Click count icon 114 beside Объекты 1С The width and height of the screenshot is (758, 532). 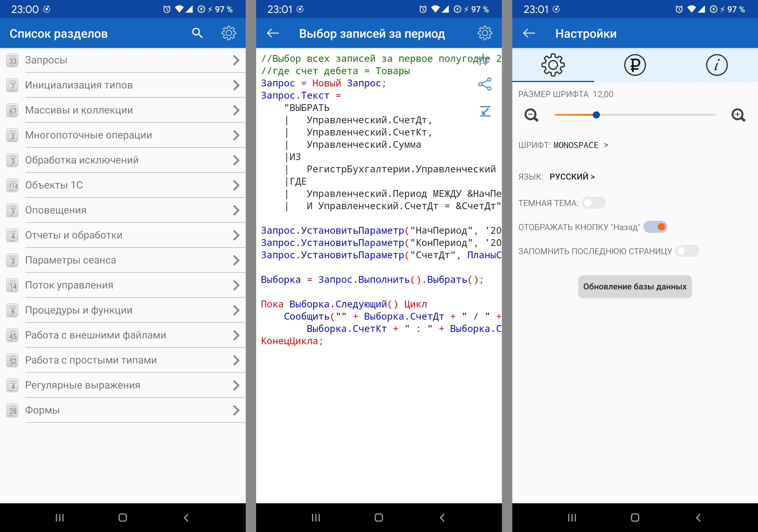point(12,186)
